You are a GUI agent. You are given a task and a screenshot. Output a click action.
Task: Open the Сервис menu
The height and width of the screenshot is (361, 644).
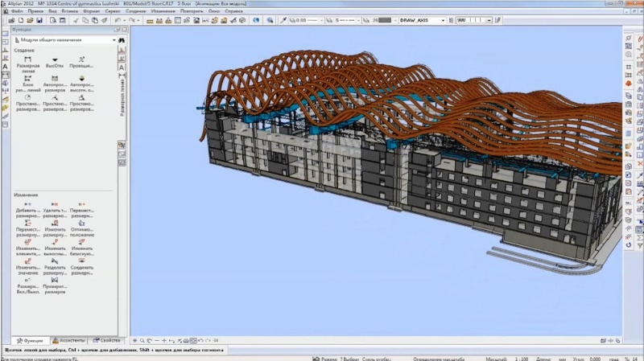tap(113, 11)
